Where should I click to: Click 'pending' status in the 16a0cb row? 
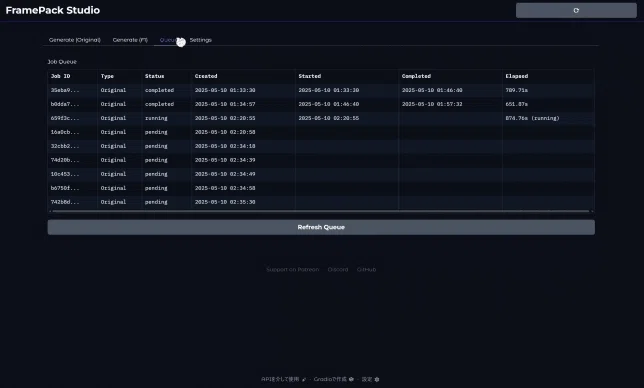pyautogui.click(x=166, y=132)
